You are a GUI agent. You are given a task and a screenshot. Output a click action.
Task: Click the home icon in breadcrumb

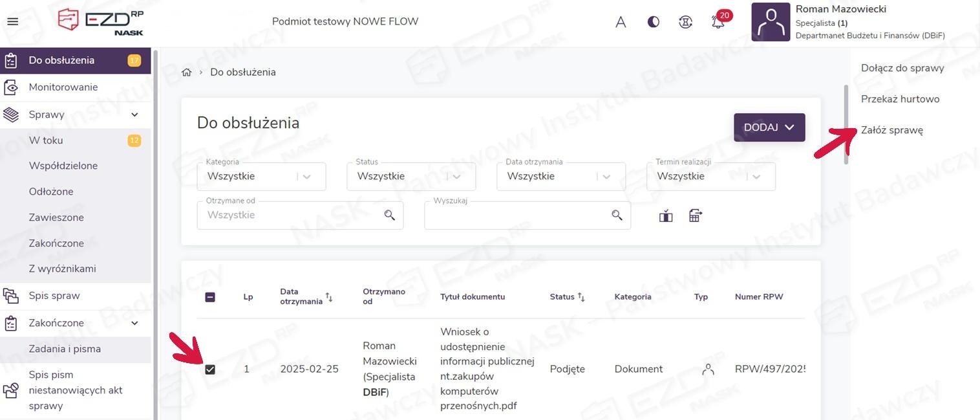[x=187, y=72]
